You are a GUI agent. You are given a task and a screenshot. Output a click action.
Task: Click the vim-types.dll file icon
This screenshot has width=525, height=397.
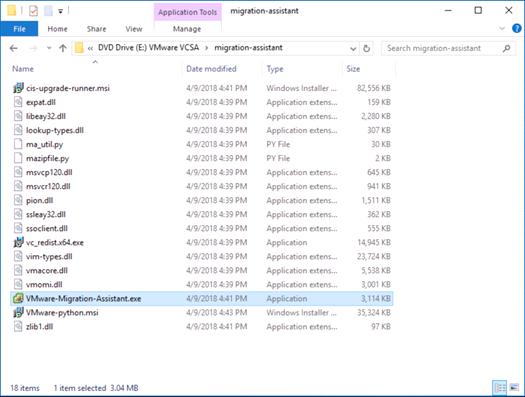tap(18, 256)
